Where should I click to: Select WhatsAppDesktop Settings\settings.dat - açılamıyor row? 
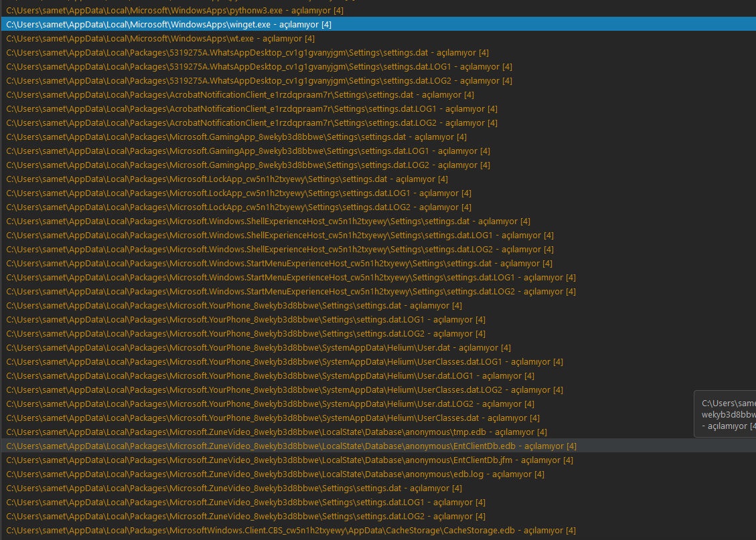(378, 52)
